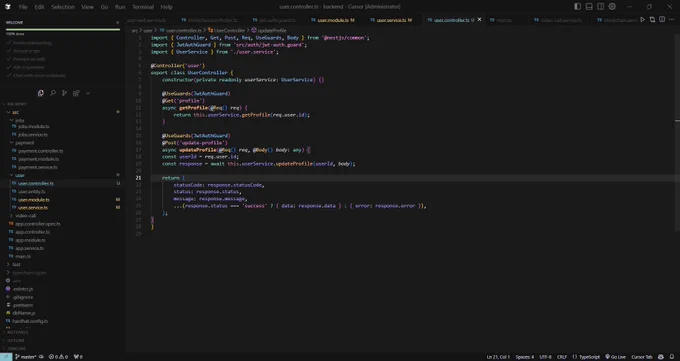Close the user.controller.ts editor tab
The height and width of the screenshot is (361, 680).
[x=479, y=20]
